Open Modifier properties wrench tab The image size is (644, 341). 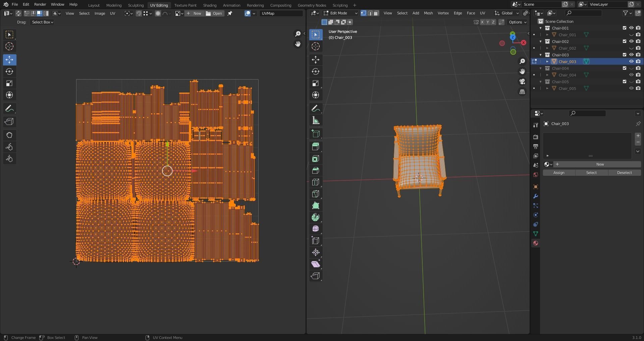click(536, 196)
